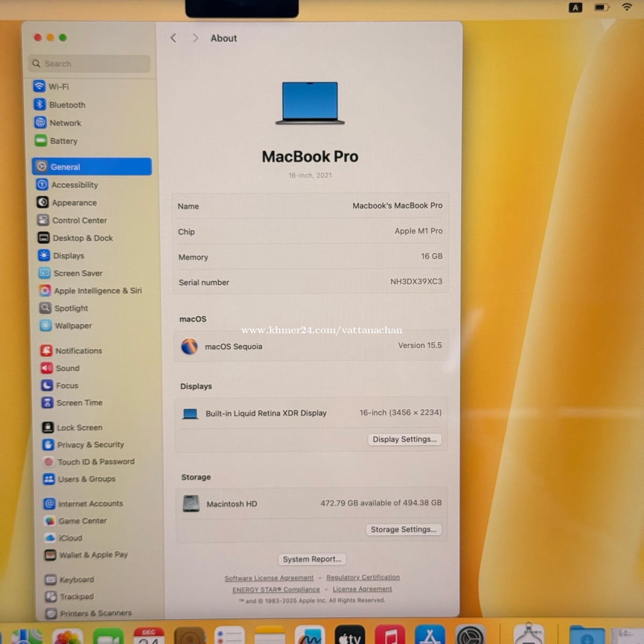This screenshot has width=644, height=644.
Task: Go forward using the right chevron
Action: (x=195, y=38)
